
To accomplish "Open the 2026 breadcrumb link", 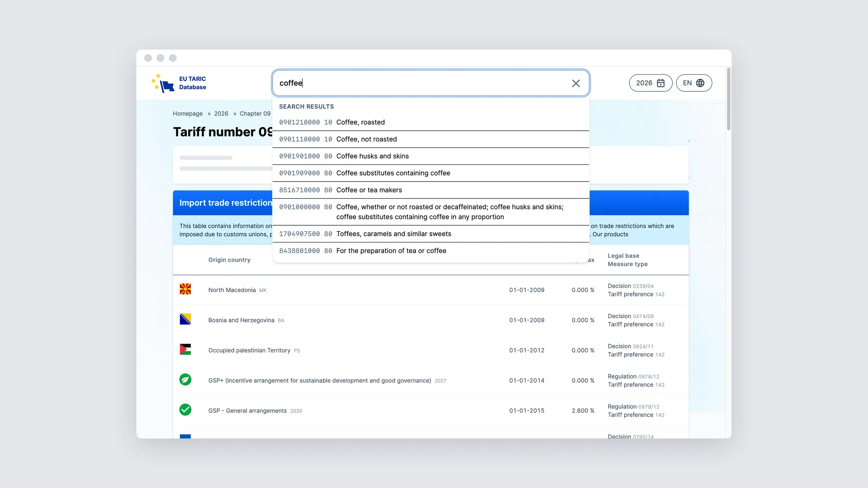I will click(x=221, y=114).
